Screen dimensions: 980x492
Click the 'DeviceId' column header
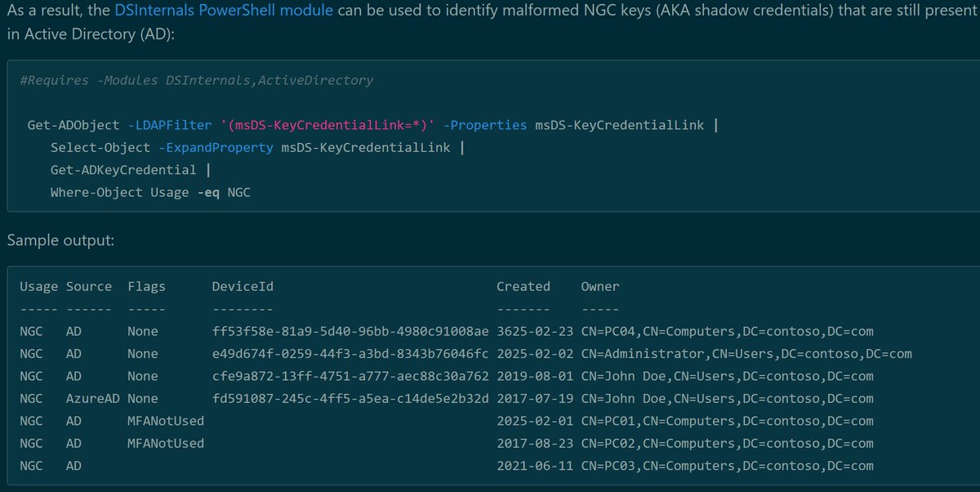click(243, 286)
